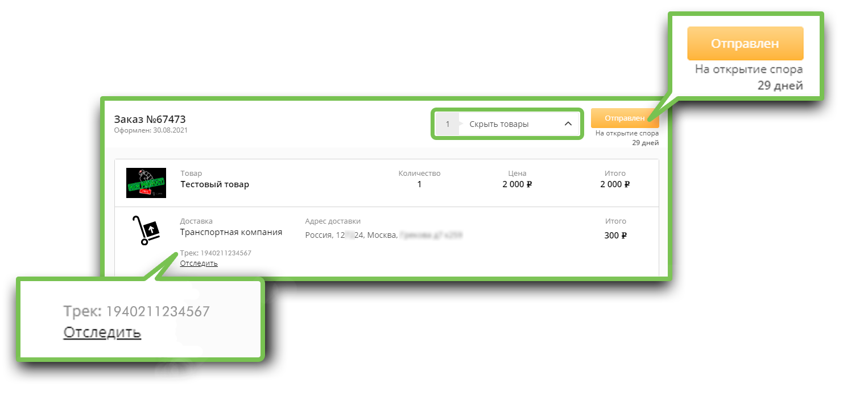Click the Доставка label above Транспортная компания

click(196, 221)
